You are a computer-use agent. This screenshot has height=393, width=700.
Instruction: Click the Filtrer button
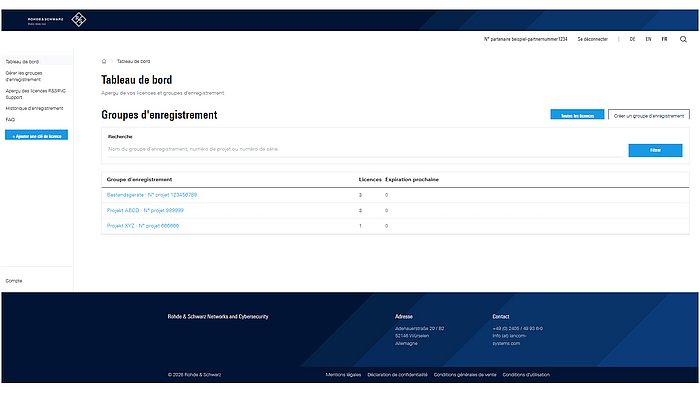pos(655,150)
